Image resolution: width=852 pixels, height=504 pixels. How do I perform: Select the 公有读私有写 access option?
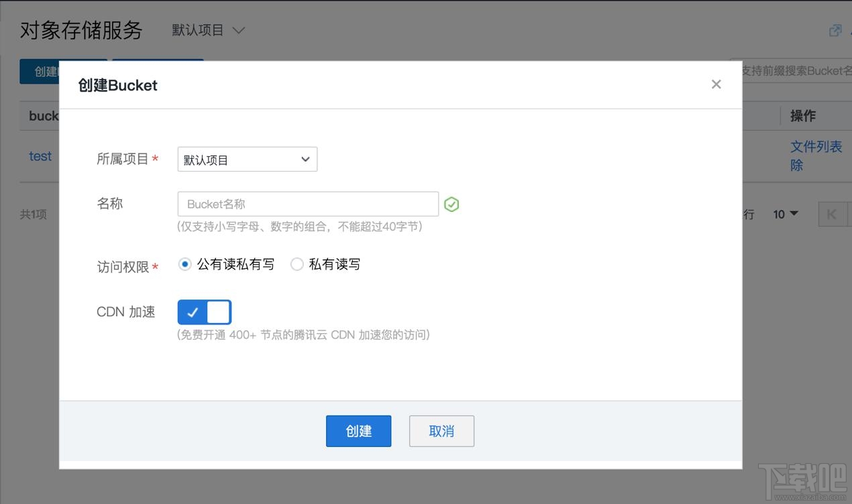[x=184, y=264]
